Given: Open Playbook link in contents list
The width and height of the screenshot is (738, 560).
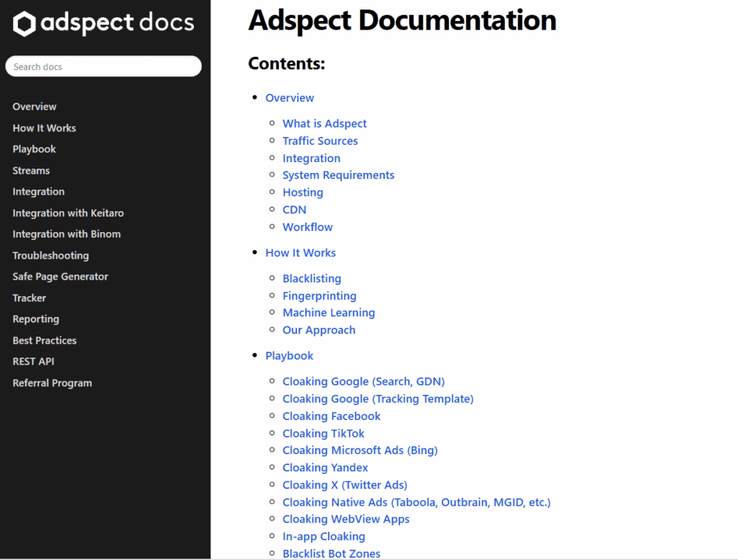Looking at the screenshot, I should [289, 356].
